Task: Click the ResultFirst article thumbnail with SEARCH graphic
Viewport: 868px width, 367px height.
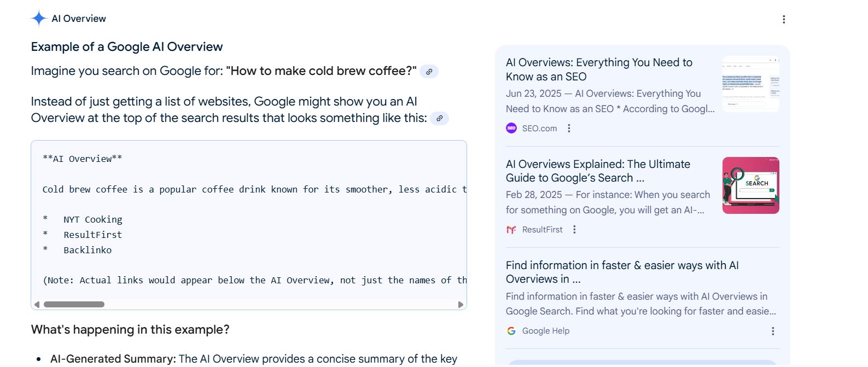Action: 751,185
